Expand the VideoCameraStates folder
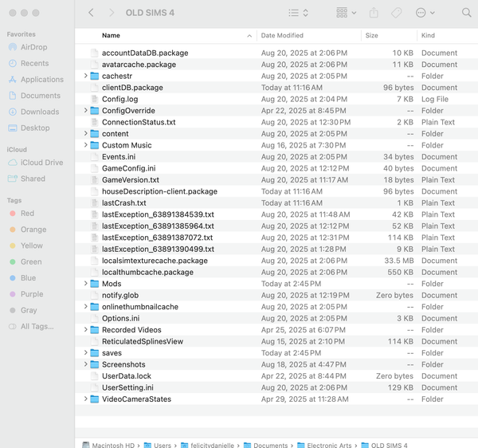This screenshot has width=478, height=448. pos(86,399)
